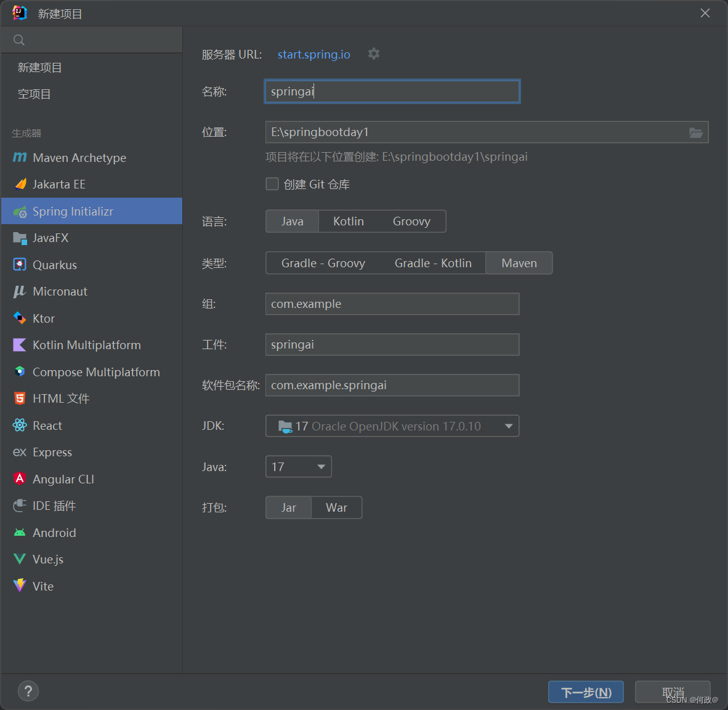Select Java as the language

pos(293,221)
